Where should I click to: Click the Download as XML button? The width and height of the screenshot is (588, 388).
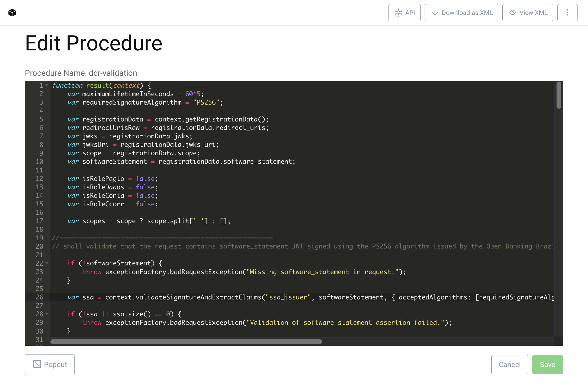(461, 12)
